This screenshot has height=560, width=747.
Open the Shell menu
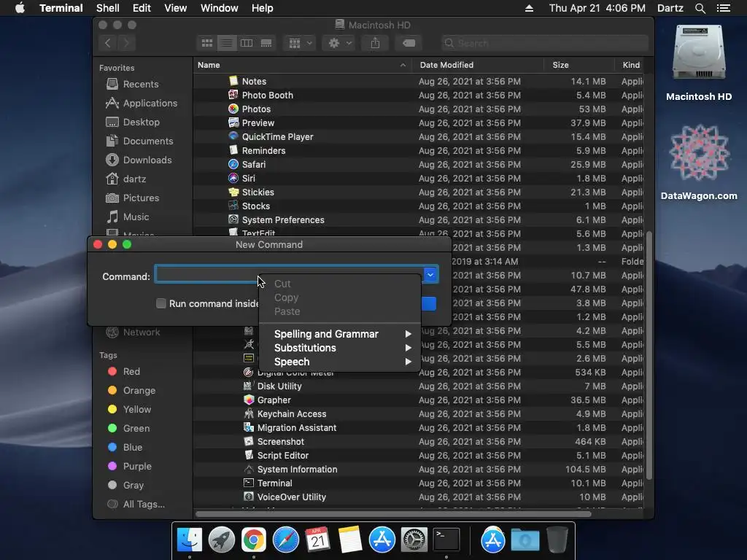[108, 8]
